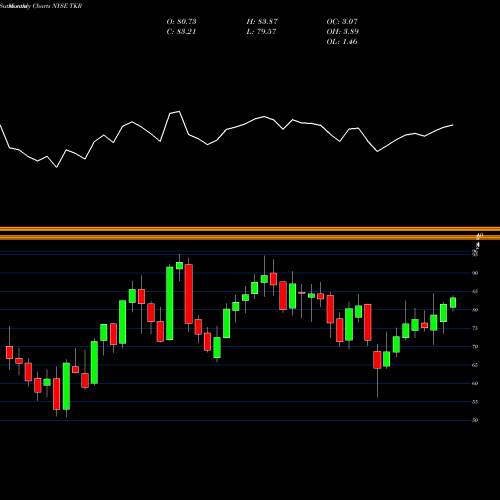Click the 'C: 83.21' close value
Screen dimensions: 500x500
pos(181,32)
